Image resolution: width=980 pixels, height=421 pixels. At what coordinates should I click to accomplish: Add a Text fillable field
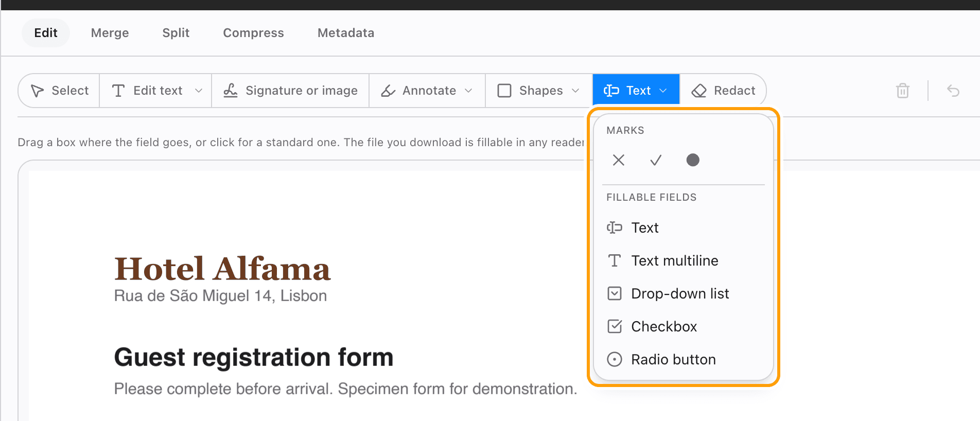click(684, 227)
